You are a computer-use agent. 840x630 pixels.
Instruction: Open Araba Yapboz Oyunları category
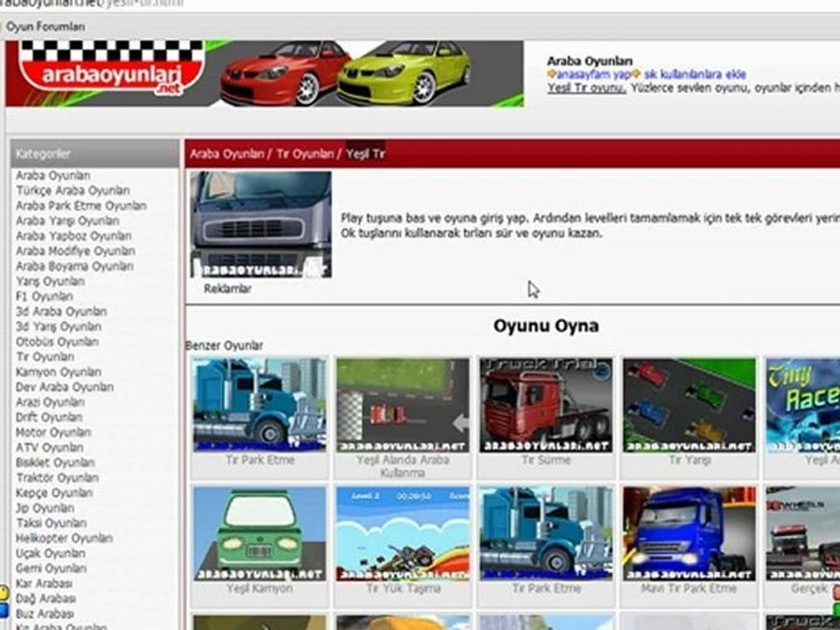tap(73, 235)
